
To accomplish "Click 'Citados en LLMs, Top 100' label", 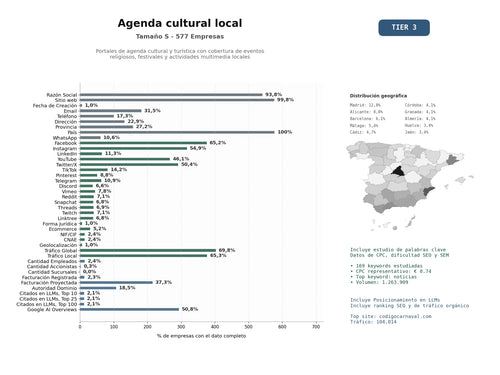I will coord(47,304).
